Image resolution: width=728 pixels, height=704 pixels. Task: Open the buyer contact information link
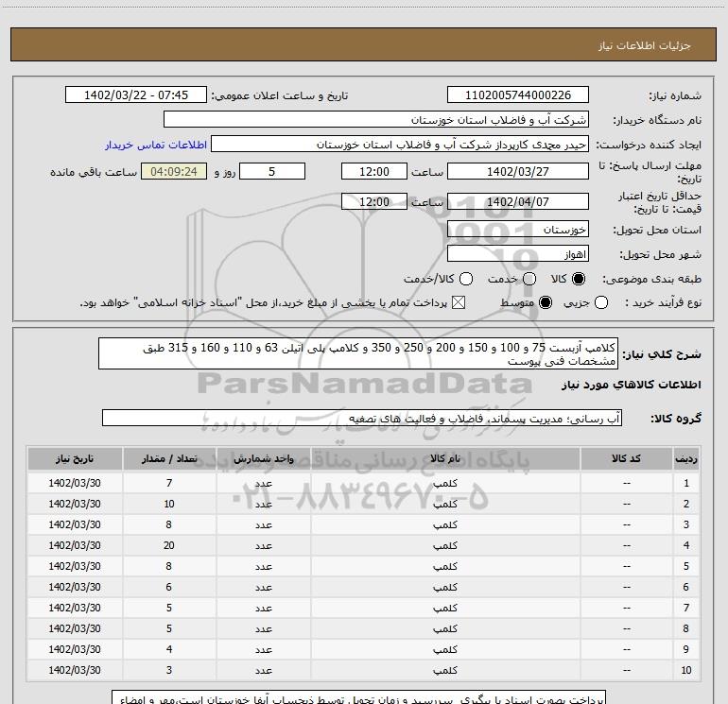pyautogui.click(x=156, y=145)
